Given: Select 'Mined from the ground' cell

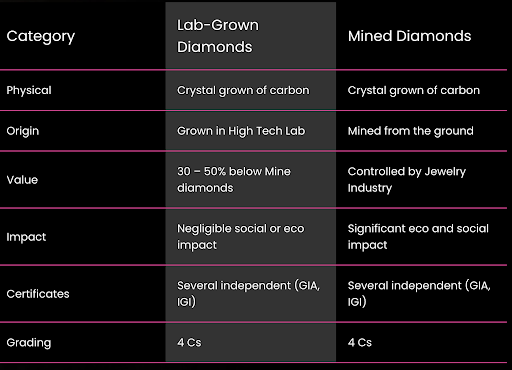Looking at the screenshot, I should [x=410, y=131].
